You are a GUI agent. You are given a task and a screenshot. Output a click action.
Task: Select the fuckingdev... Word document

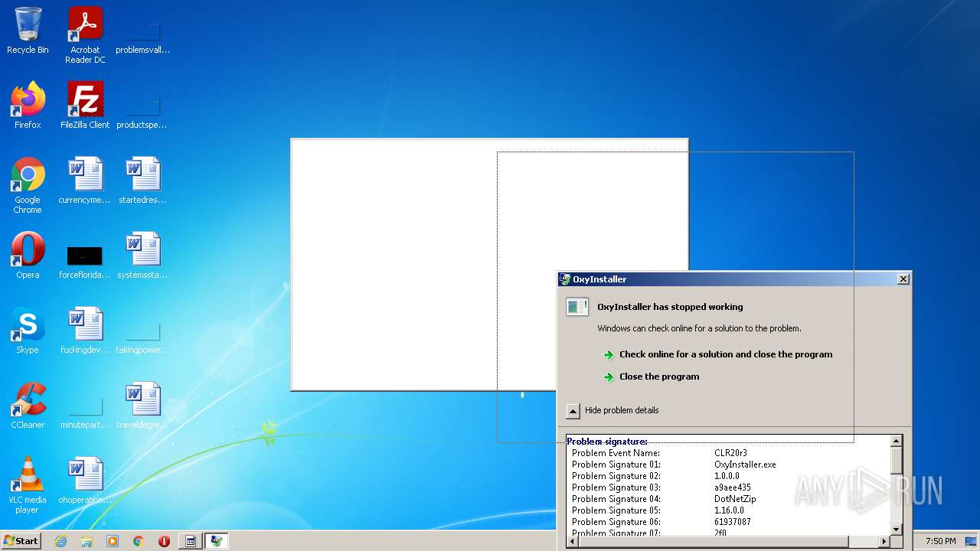pos(85,331)
